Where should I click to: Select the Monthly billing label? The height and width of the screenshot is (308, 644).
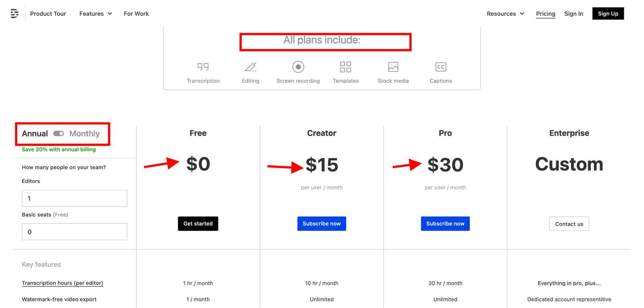[x=85, y=133]
